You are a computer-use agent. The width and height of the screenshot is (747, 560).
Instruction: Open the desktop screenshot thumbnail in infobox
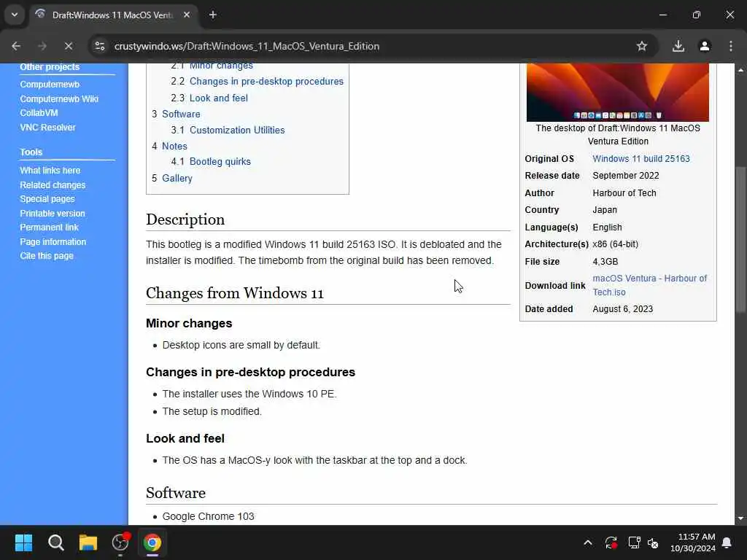tap(617, 93)
